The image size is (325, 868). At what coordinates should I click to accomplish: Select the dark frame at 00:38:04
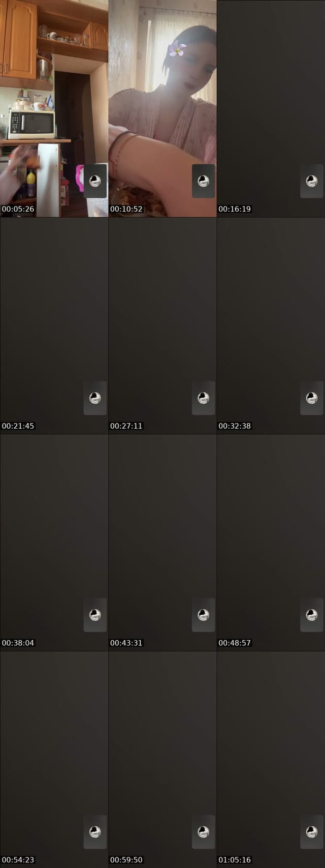coord(54,543)
